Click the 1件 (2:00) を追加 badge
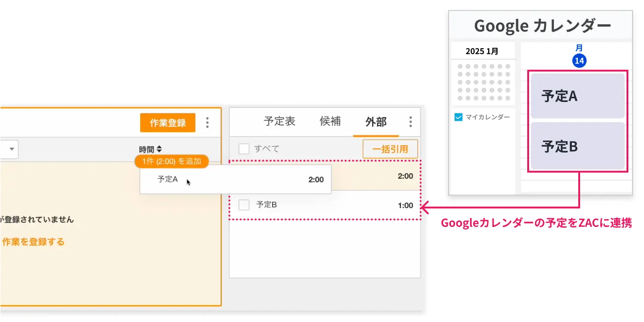The width and height of the screenshot is (644, 322). 171,161
